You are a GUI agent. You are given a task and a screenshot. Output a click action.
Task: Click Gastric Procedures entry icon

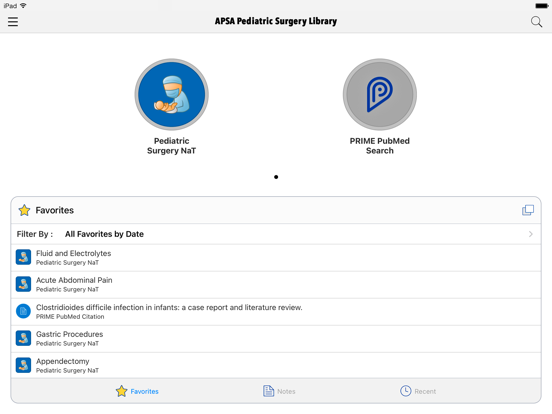click(x=23, y=338)
